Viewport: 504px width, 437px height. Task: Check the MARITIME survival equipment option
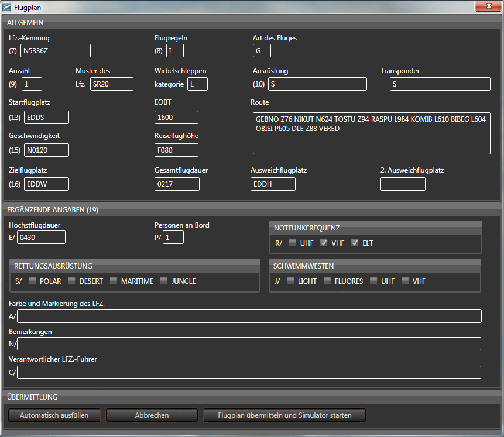point(114,281)
